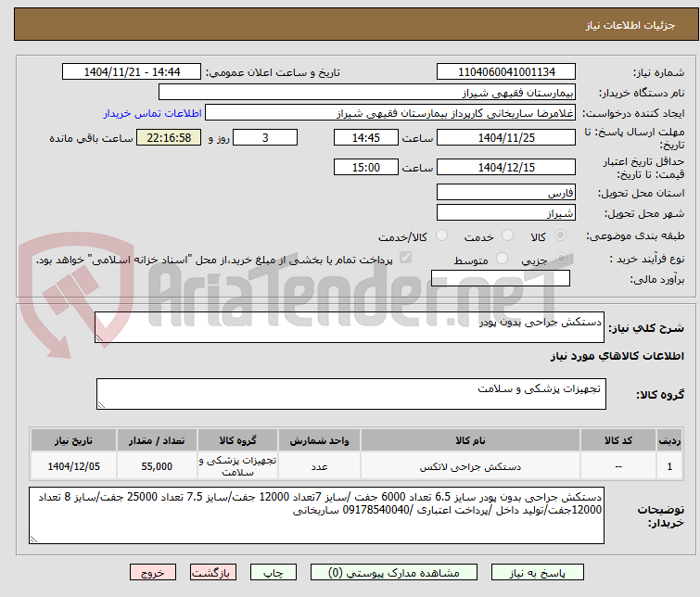Click the row number cell 1
Screen dimensions: 700x597
(x=669, y=466)
